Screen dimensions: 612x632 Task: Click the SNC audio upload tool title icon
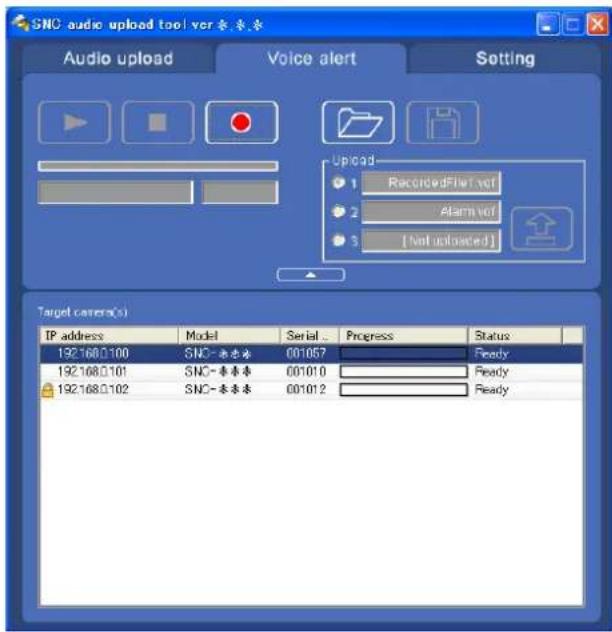tap(21, 23)
